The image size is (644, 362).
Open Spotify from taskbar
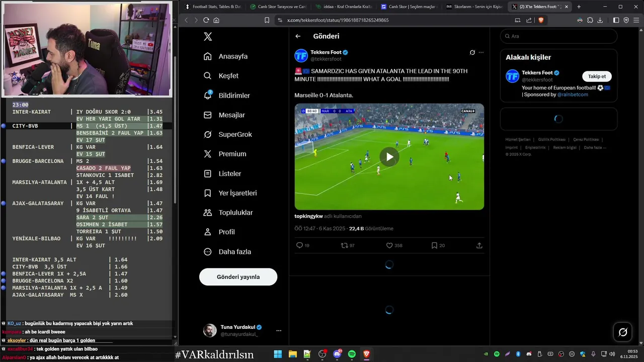tap(352, 354)
